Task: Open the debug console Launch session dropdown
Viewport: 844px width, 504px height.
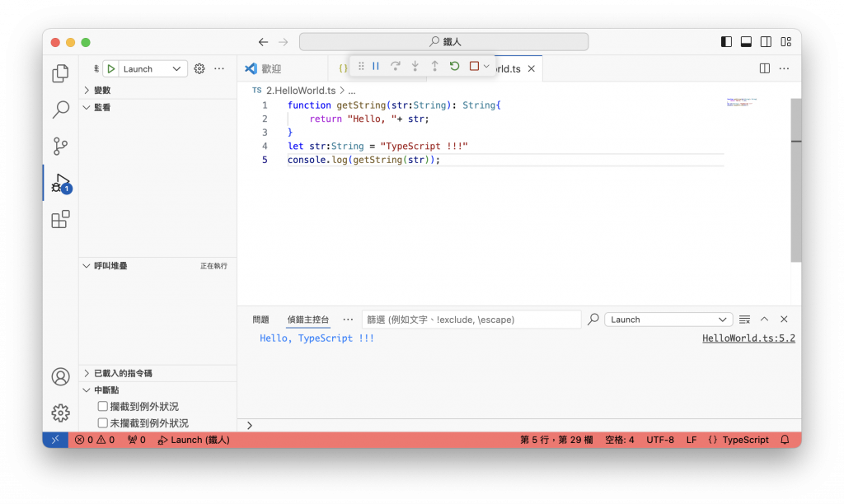Action: click(x=668, y=320)
